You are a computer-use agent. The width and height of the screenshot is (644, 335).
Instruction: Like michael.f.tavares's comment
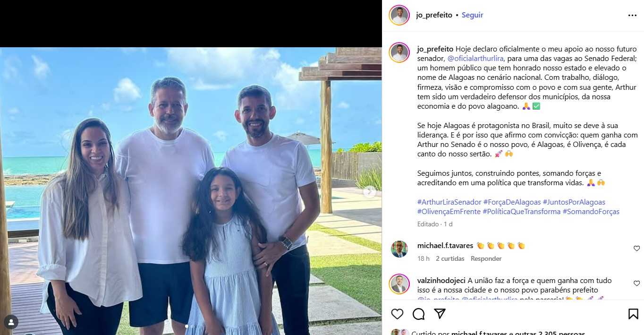[636, 249]
